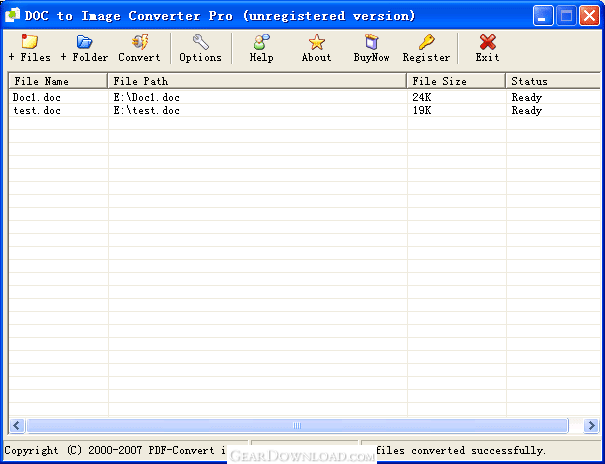This screenshot has height=464, width=605.
Task: Exit the application via red X icon
Action: point(487,42)
